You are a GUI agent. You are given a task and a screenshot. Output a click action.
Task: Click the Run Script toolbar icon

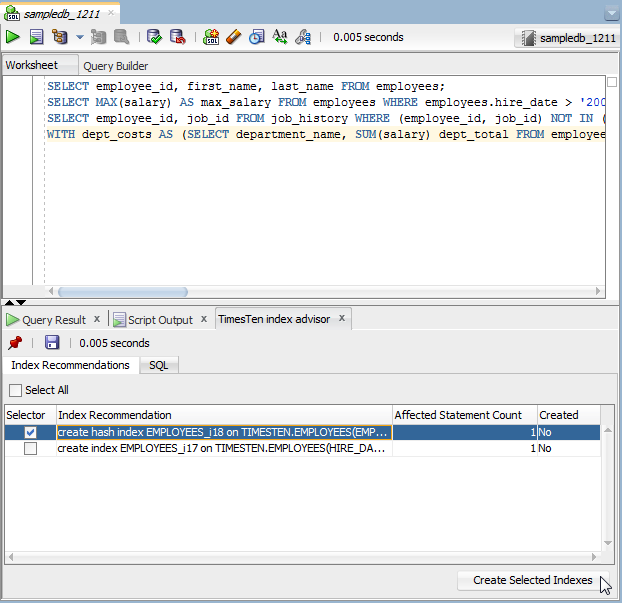(36, 37)
